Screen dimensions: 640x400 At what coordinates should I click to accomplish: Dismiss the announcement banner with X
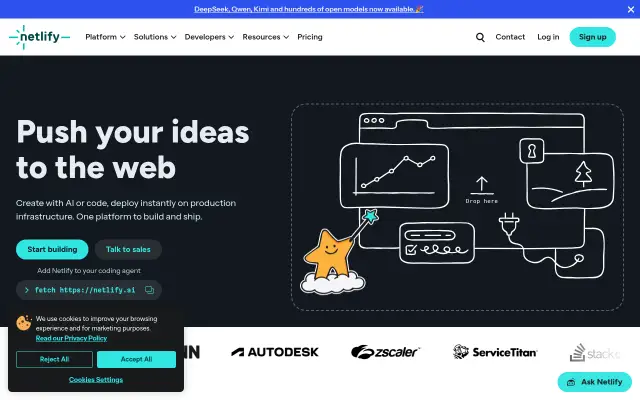tap(631, 9)
